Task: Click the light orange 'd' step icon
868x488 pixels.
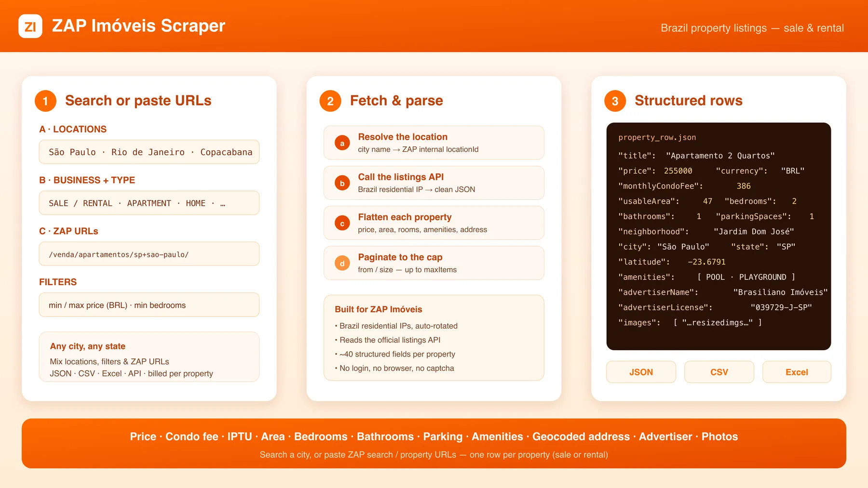Action: [342, 263]
